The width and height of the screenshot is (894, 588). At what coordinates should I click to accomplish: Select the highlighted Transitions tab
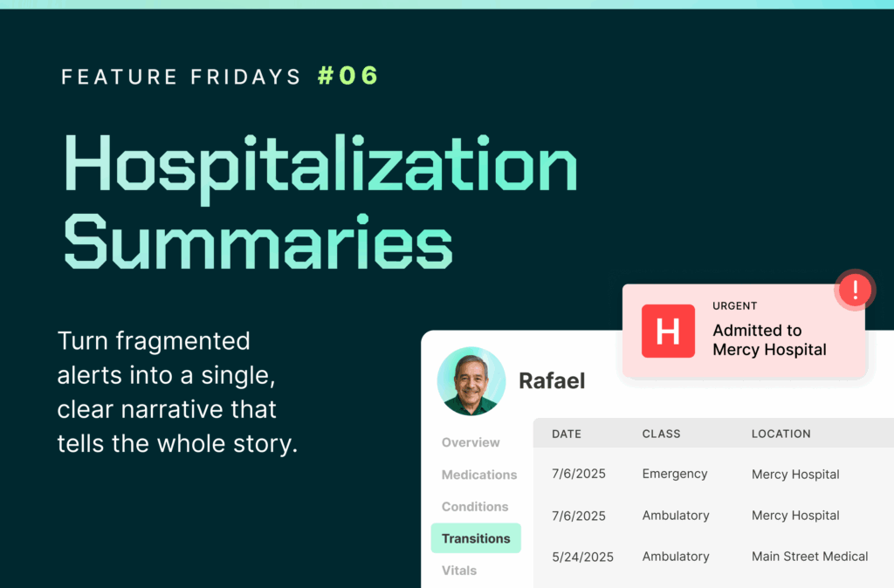click(x=476, y=538)
